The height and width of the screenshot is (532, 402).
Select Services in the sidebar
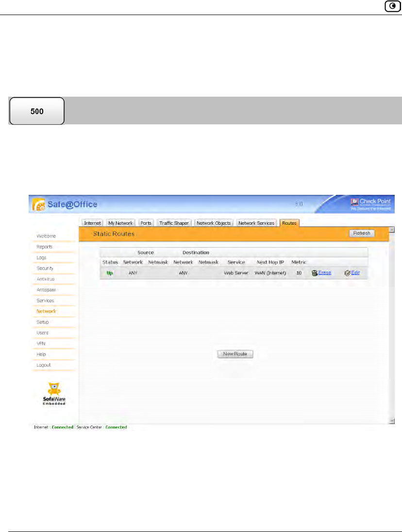[45, 301]
